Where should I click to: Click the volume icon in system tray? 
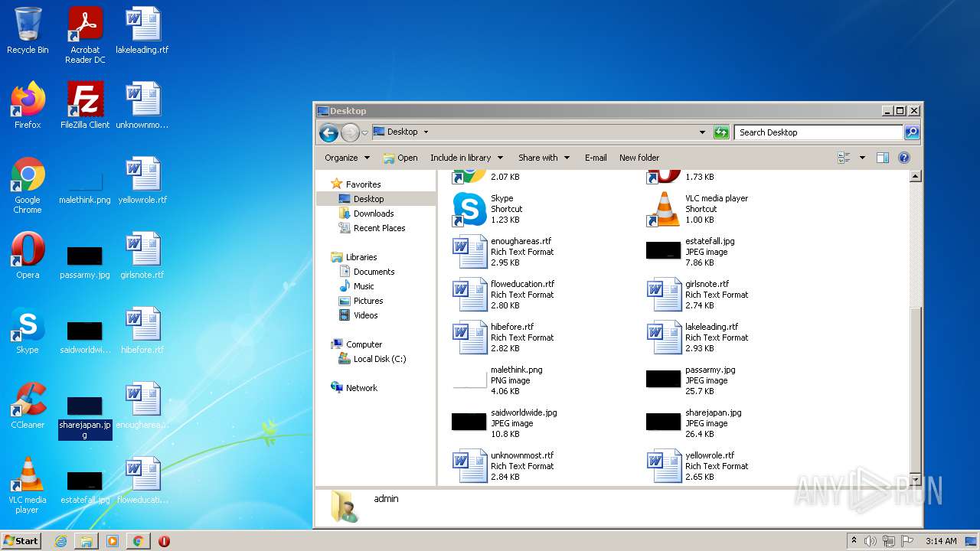870,541
